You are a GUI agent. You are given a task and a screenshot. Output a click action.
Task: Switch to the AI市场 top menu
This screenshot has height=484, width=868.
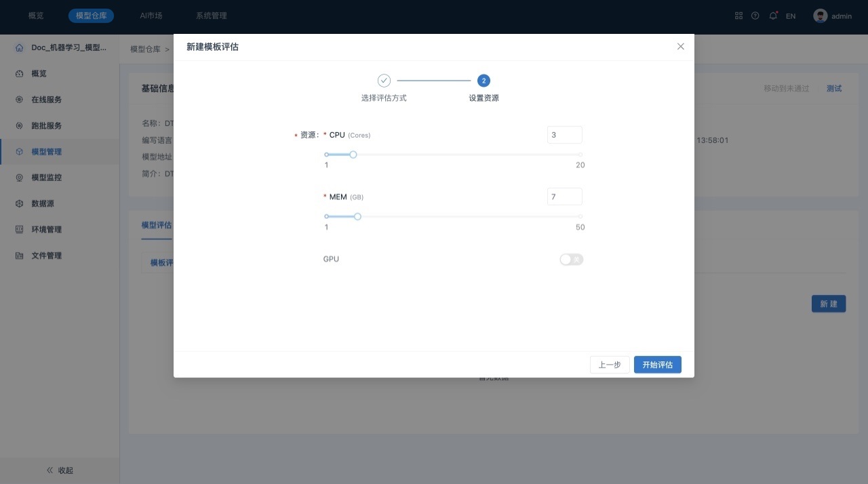[151, 16]
